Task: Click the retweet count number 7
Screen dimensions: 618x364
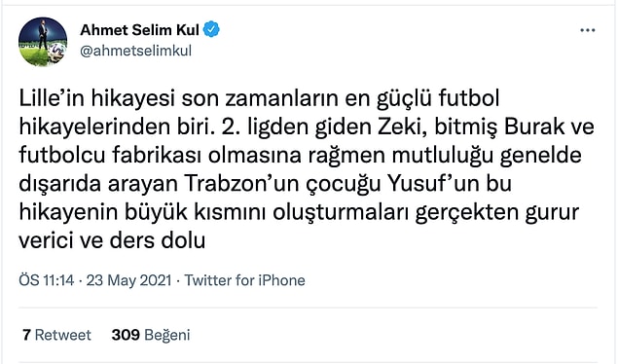Action: coord(26,335)
